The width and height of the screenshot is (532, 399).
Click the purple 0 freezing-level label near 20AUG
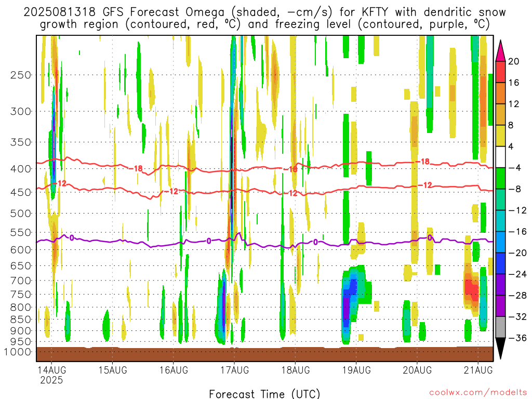[x=430, y=238]
